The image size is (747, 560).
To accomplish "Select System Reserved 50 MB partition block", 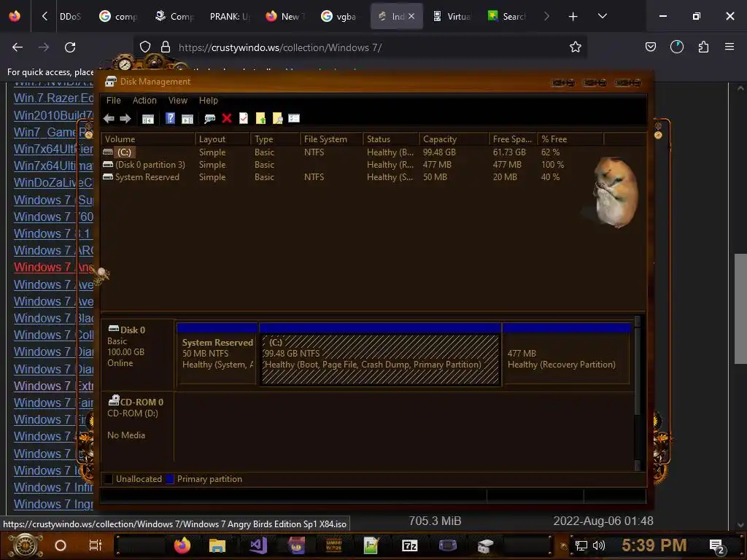I will click(x=217, y=354).
